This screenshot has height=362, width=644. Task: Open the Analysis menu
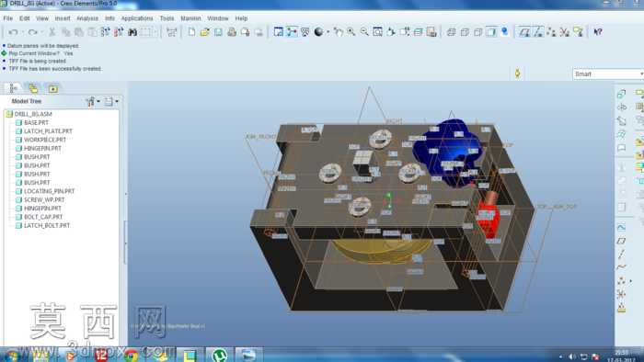(x=87, y=18)
